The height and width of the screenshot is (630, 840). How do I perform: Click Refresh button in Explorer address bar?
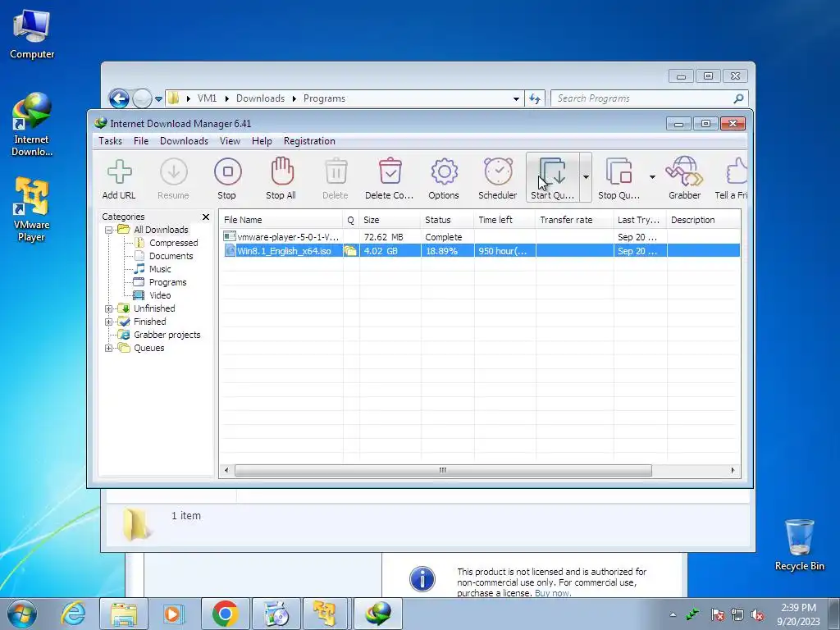pyautogui.click(x=535, y=98)
